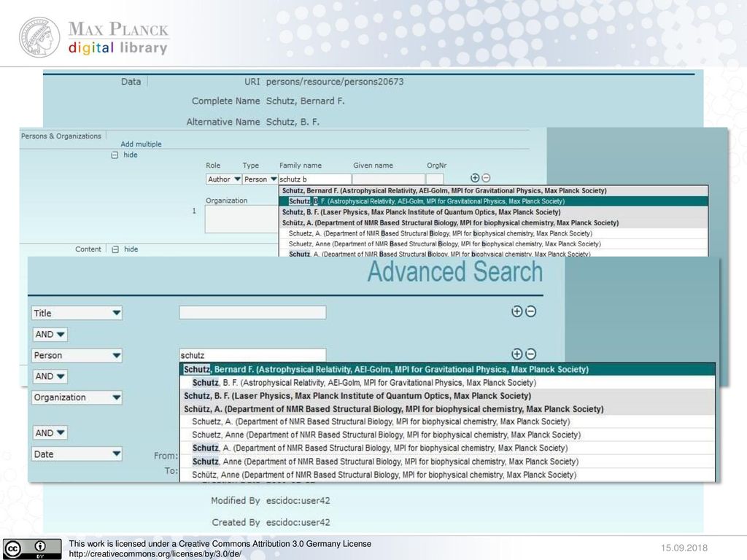The width and height of the screenshot is (747, 560).
Task: Open the creativecommons.org license URL
Action: point(155,554)
